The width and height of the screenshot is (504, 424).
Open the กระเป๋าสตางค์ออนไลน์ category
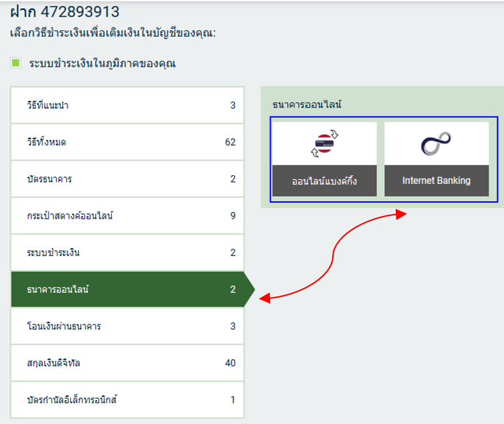point(128,215)
